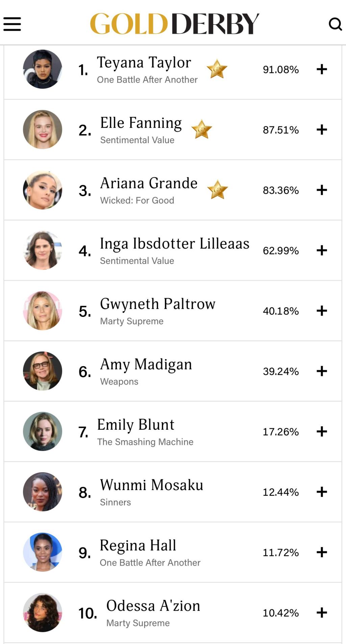The width and height of the screenshot is (346, 644).
Task: Click the gold star beside Teyana Taylor
Action: point(217,69)
